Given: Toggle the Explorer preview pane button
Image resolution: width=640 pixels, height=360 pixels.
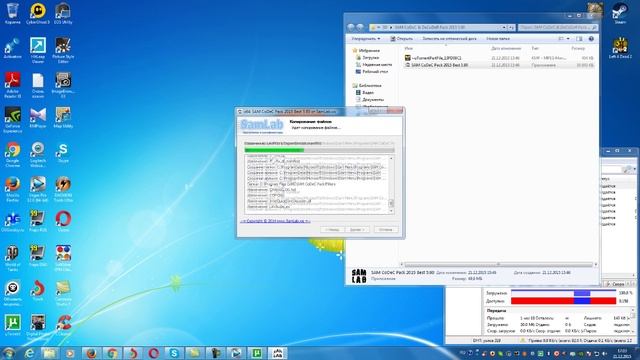Looking at the screenshot, I should point(579,38).
